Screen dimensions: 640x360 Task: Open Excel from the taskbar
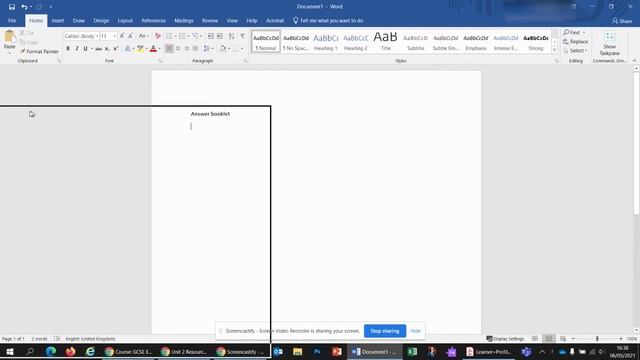pos(412,351)
